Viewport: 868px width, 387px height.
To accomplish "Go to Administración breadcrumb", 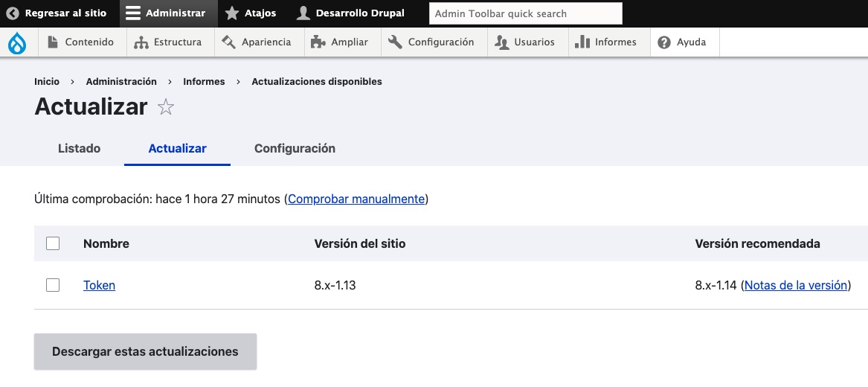I will click(121, 81).
